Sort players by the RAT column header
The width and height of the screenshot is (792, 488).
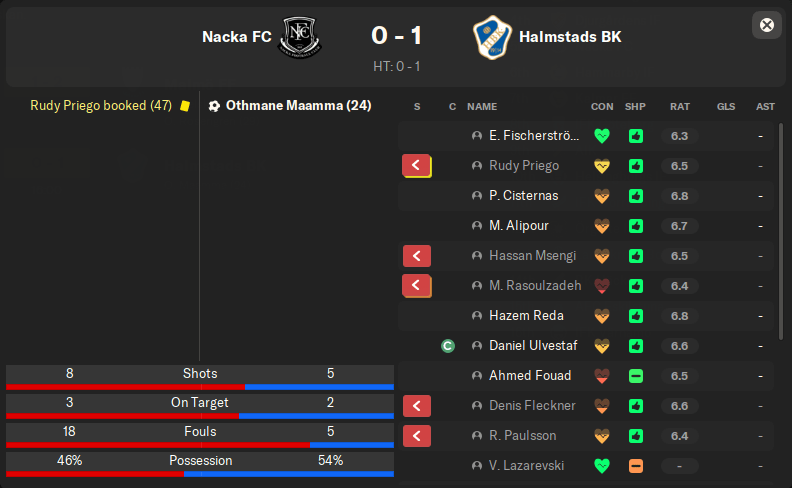coord(680,106)
